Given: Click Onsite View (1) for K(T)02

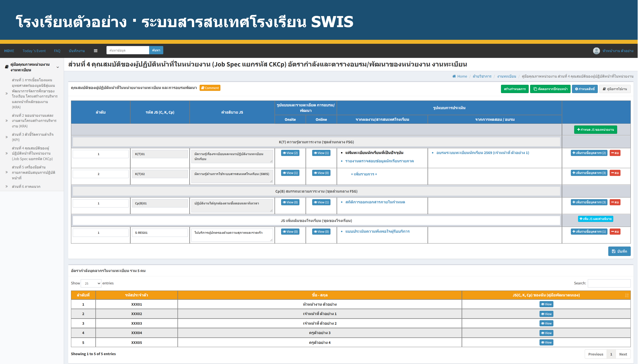Looking at the screenshot, I should click(290, 173).
